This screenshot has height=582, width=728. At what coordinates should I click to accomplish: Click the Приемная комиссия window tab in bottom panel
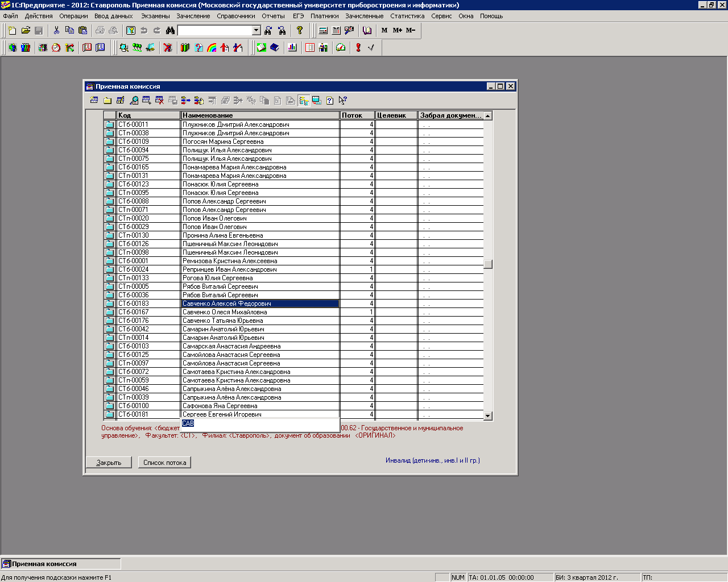(x=61, y=564)
